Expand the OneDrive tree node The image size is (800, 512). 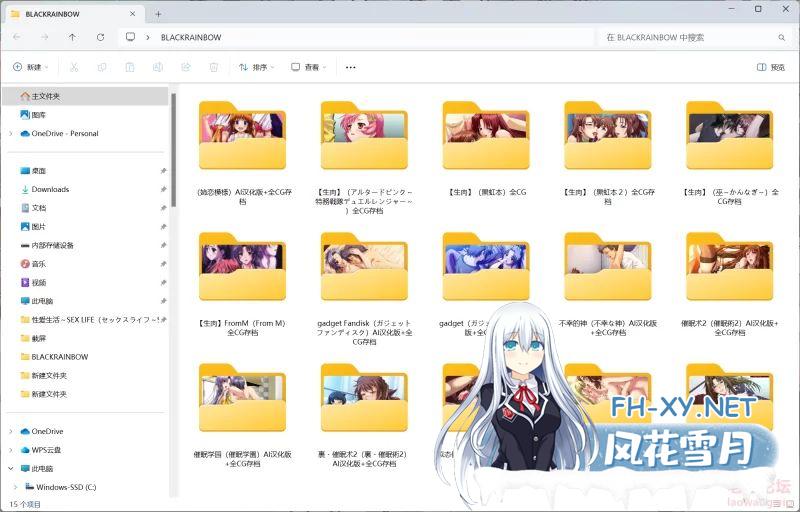click(11, 431)
